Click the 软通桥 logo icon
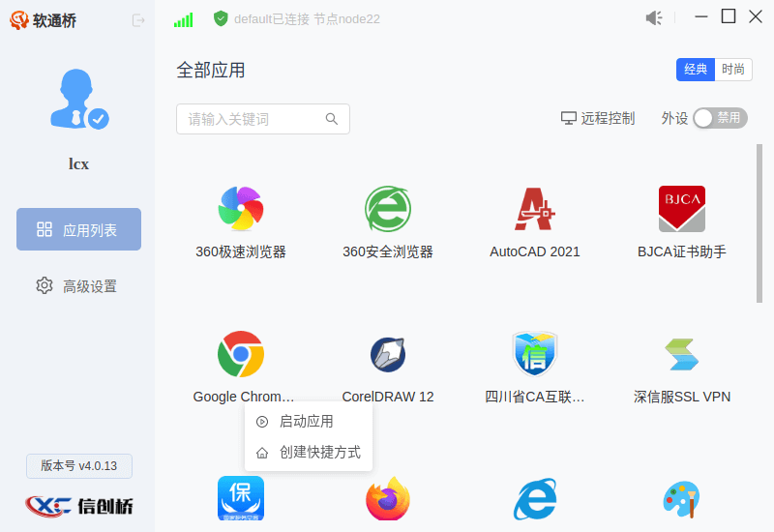774x532 pixels. pyautogui.click(x=18, y=20)
